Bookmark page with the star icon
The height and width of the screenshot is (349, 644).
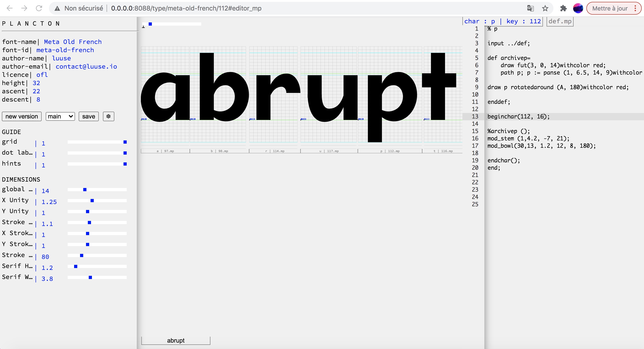(x=545, y=8)
